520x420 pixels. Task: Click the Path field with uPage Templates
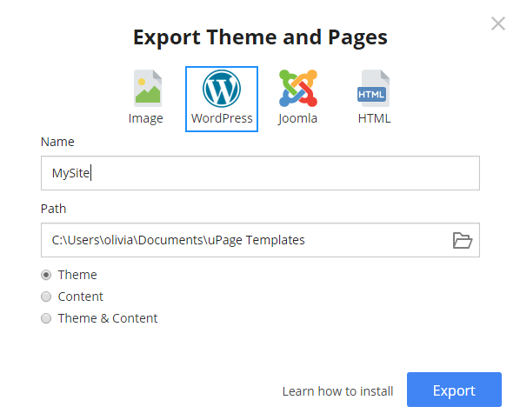tap(245, 240)
